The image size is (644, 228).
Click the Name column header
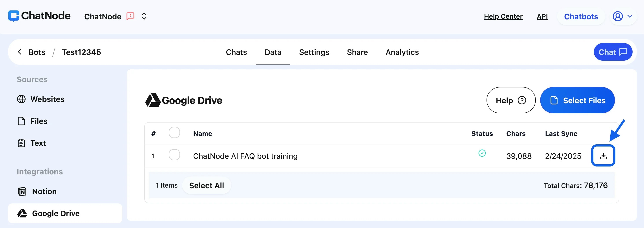(203, 134)
